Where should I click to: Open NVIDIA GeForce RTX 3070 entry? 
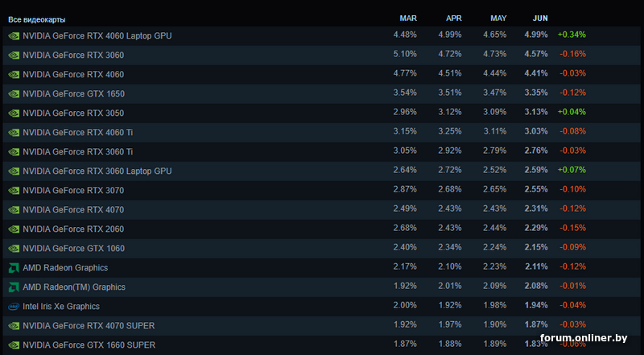pyautogui.click(x=73, y=191)
